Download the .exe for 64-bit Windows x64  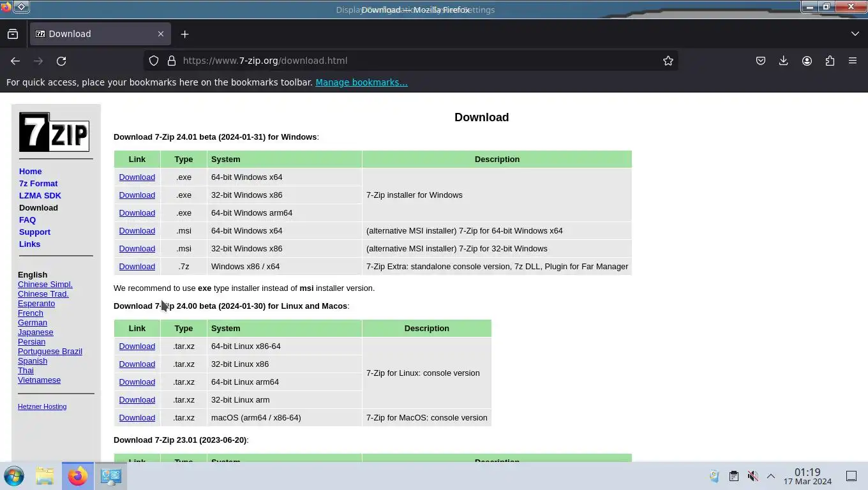click(137, 177)
